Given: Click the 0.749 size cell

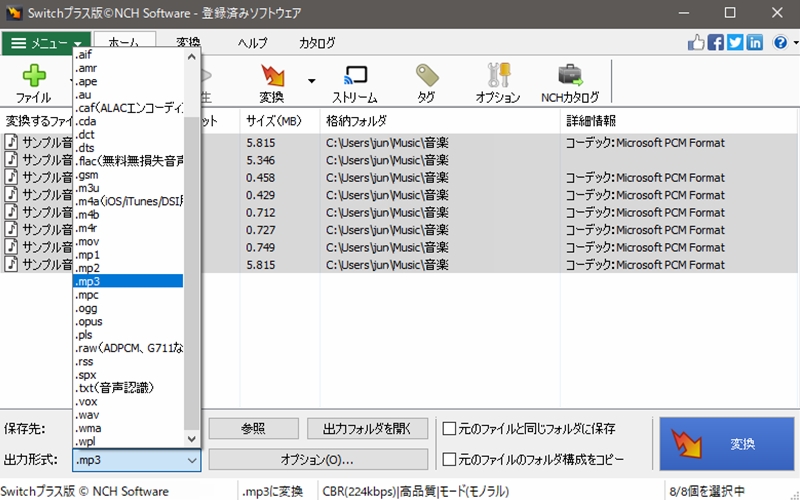Looking at the screenshot, I should click(261, 247).
